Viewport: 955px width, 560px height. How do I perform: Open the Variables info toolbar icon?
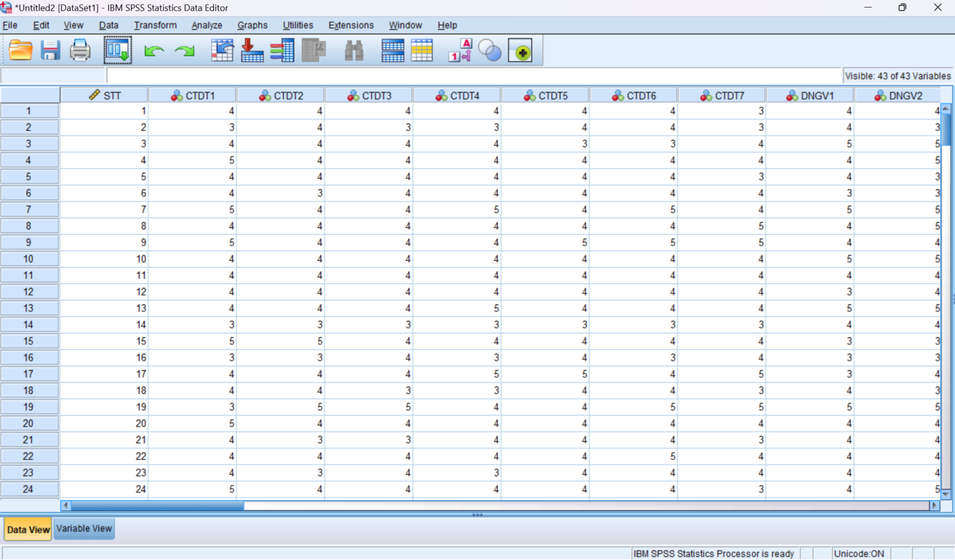tap(282, 50)
